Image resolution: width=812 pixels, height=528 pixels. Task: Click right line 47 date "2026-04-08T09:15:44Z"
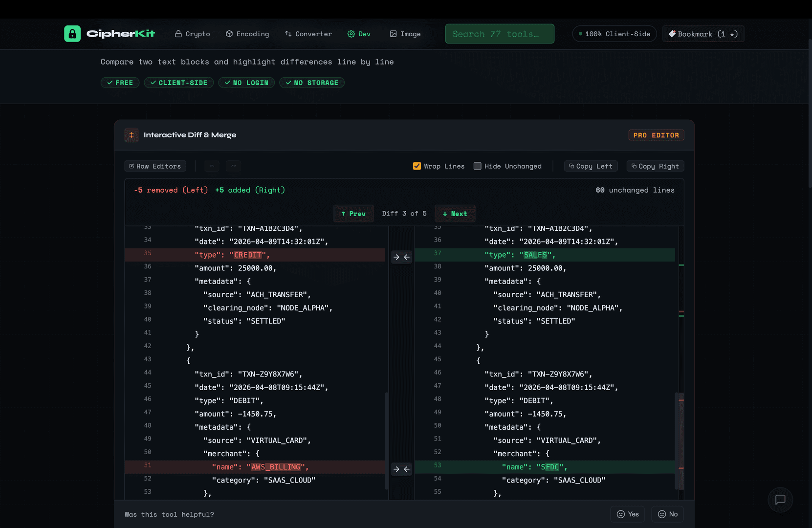[551, 388]
